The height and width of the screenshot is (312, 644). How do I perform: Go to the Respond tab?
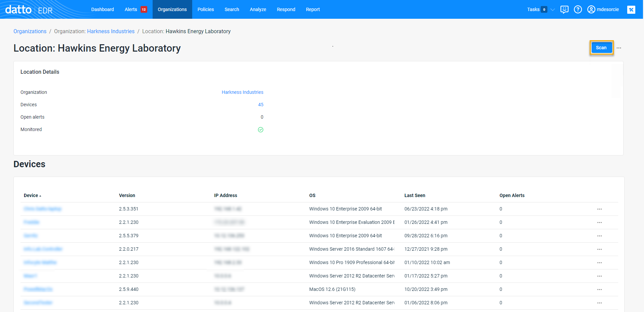click(286, 9)
